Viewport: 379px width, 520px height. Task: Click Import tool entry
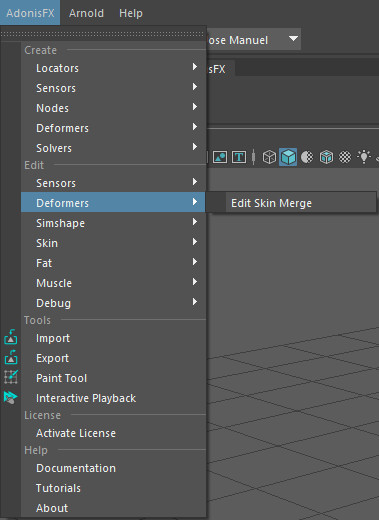tap(113, 338)
